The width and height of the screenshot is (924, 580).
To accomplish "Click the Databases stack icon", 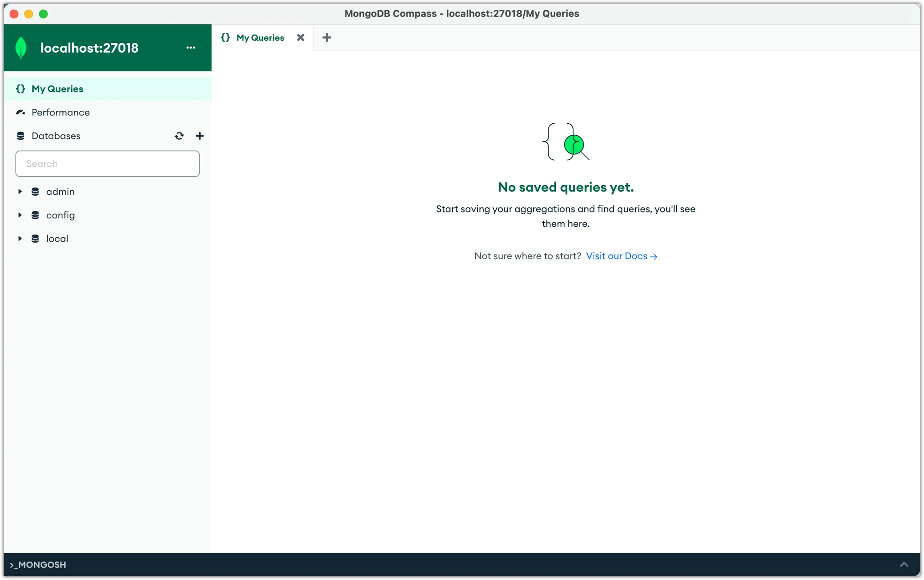I will (20, 136).
